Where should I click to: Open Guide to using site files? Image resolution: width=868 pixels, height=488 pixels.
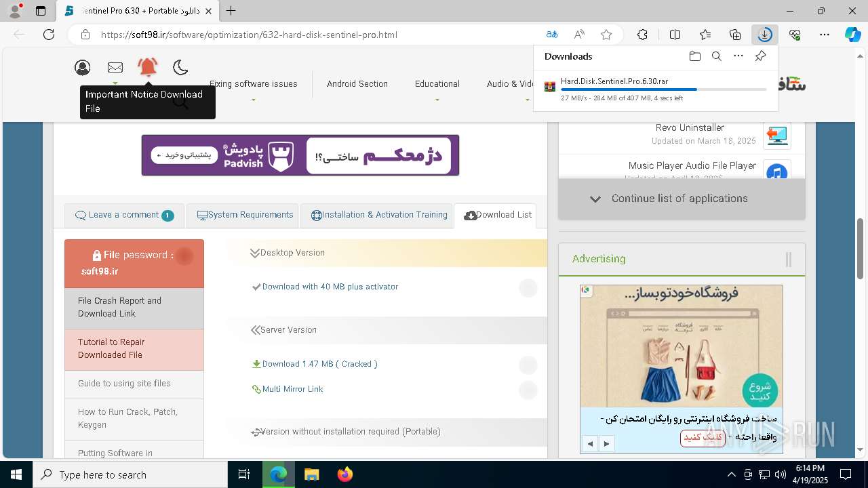click(134, 384)
